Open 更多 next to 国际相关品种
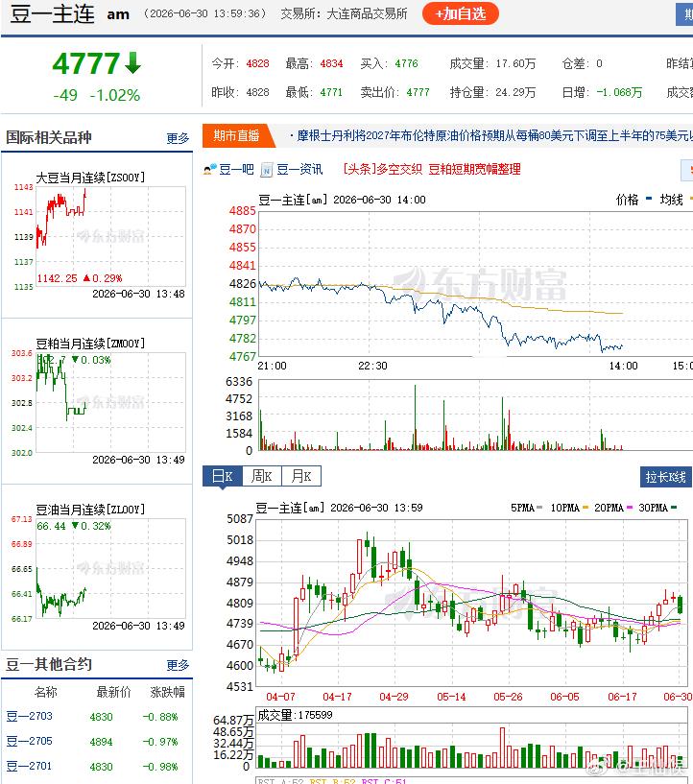This screenshot has width=693, height=784. point(178,138)
